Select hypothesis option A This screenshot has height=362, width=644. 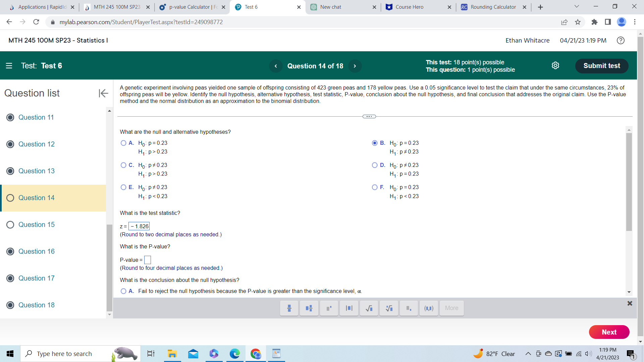[x=123, y=143]
